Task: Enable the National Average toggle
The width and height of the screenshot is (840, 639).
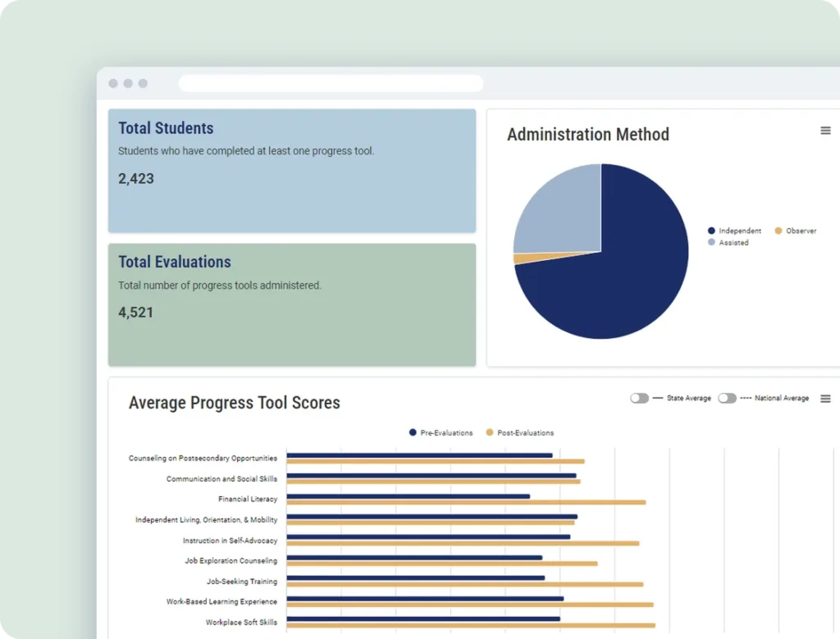Action: [x=727, y=398]
